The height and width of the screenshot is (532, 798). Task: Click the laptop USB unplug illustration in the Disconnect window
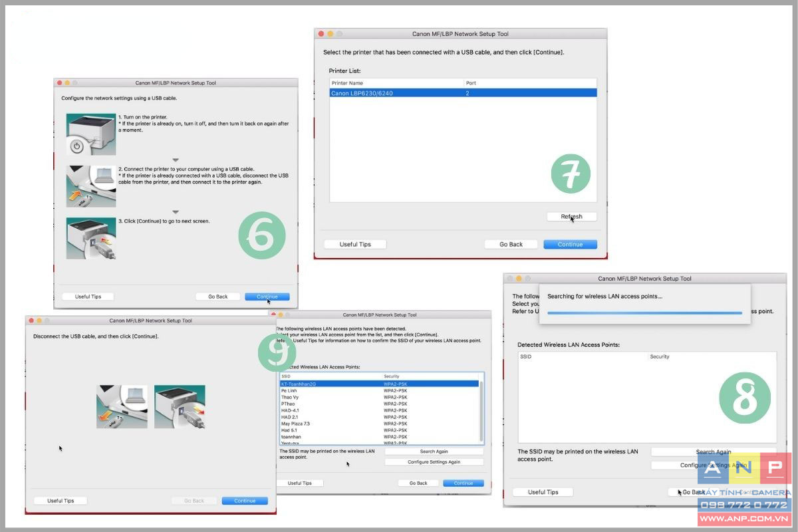tap(122, 406)
